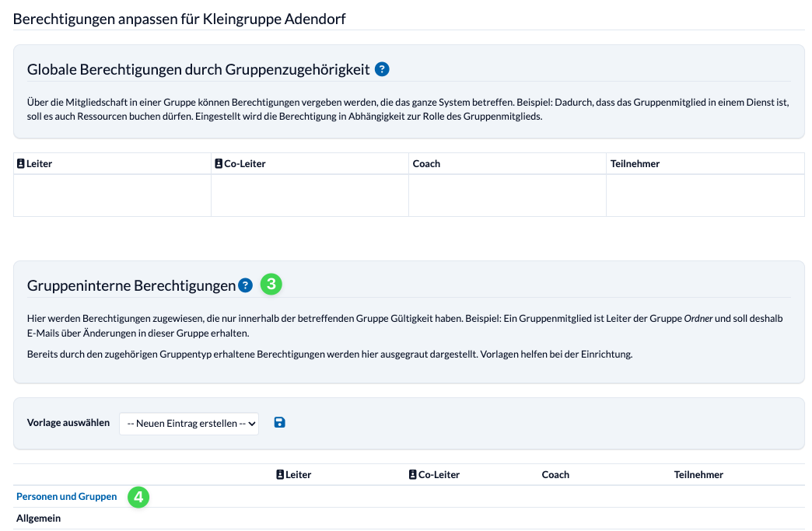This screenshot has height=531, width=812.
Task: Click Coach column header in lower table
Action: point(555,474)
